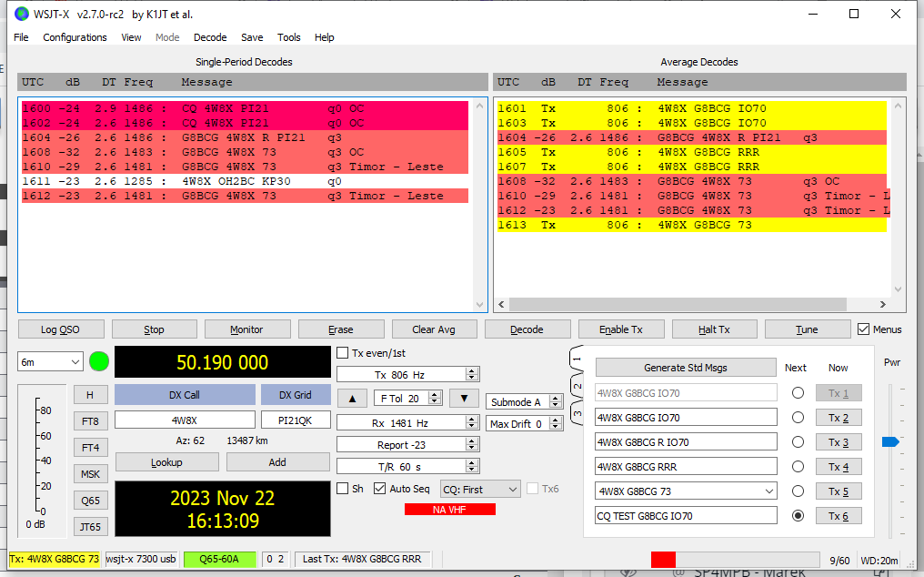924x577 pixels.
Task: Select the 1611 4W8X OH2BC KP30 decode line
Action: (x=245, y=181)
